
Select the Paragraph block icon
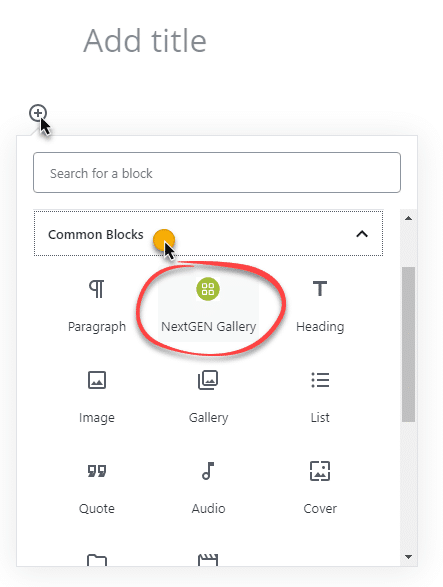tap(97, 289)
